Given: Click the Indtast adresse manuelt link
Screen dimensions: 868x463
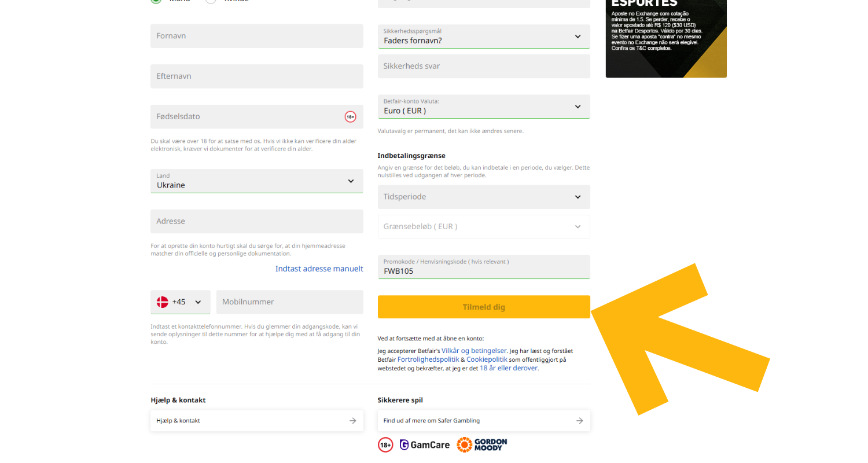Looking at the screenshot, I should point(319,269).
